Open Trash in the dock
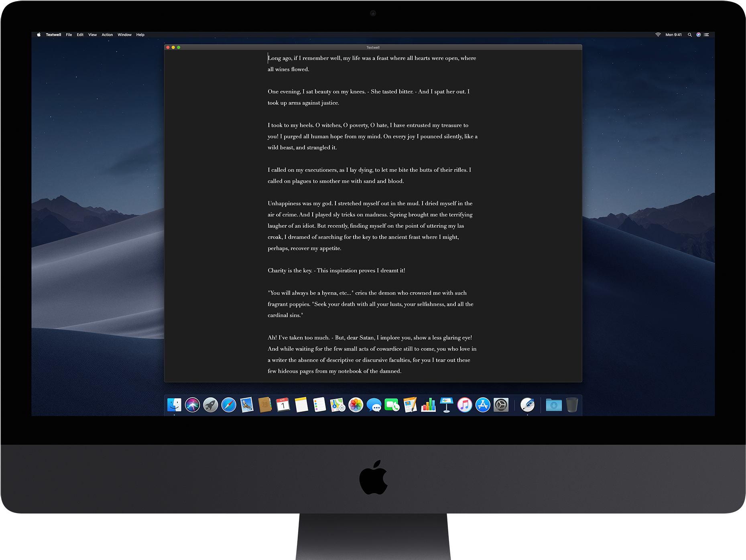The width and height of the screenshot is (746, 560). pyautogui.click(x=572, y=405)
